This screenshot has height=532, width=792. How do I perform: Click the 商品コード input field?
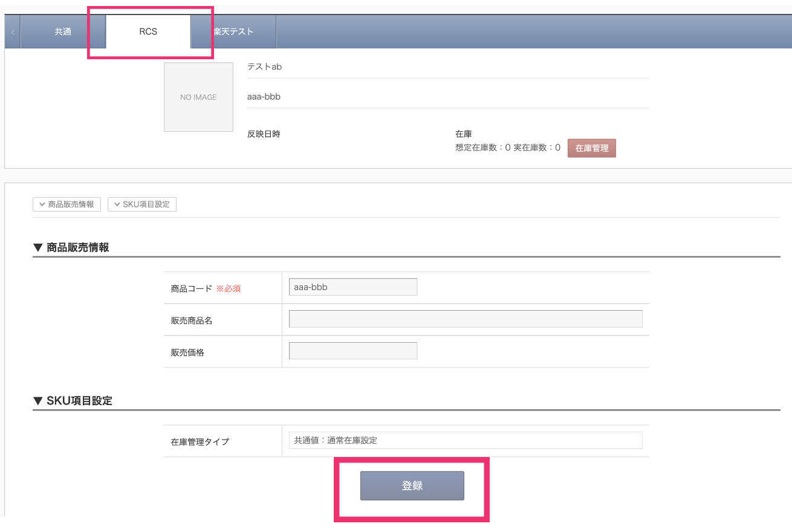[x=353, y=287]
